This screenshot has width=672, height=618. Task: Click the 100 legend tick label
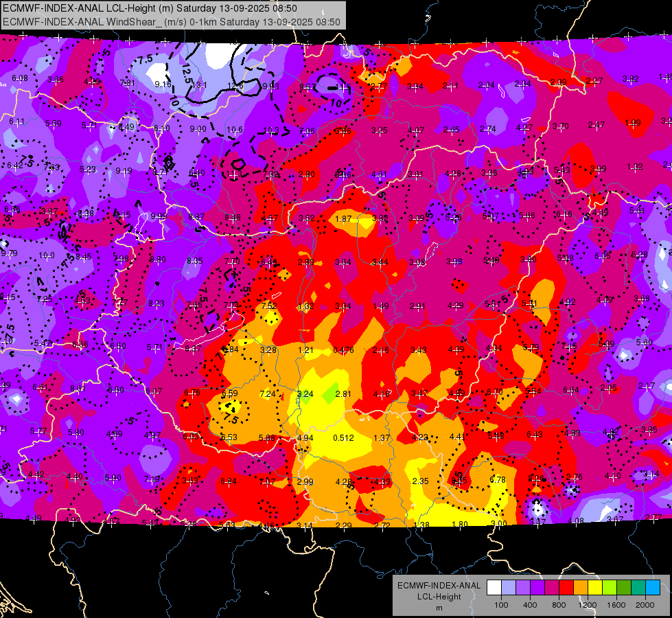[x=501, y=605]
